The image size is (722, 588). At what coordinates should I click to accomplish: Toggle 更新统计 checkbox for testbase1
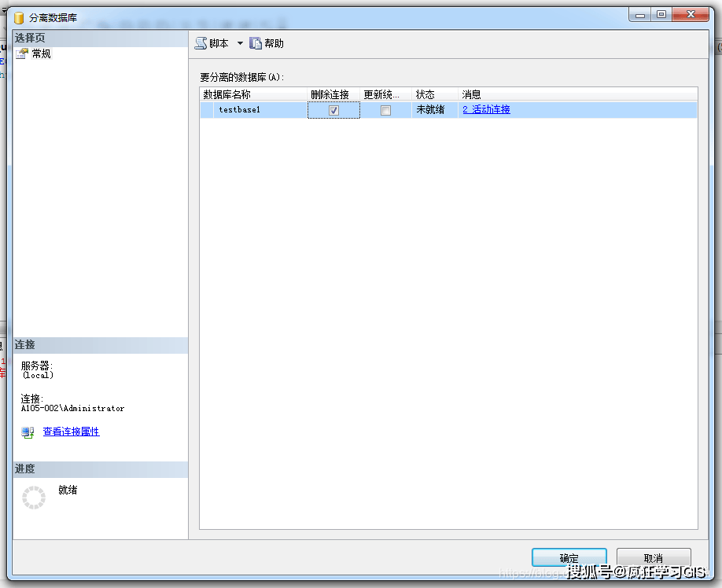[386, 110]
